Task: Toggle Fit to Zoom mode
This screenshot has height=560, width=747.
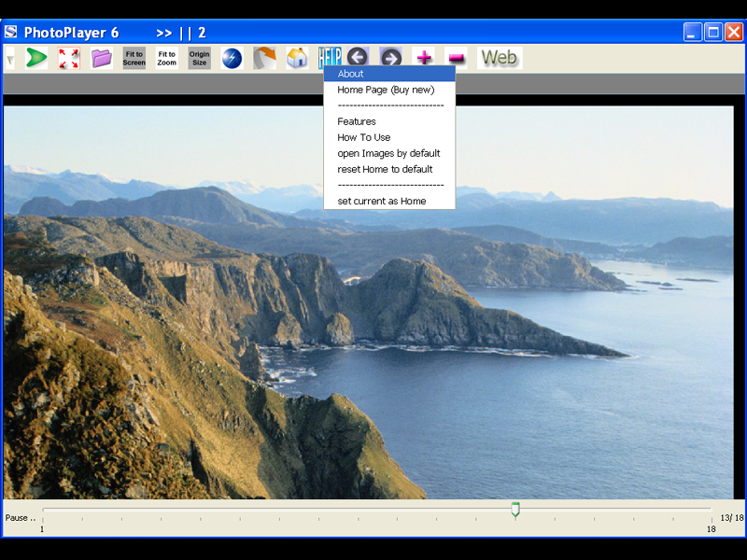Action: click(x=165, y=57)
